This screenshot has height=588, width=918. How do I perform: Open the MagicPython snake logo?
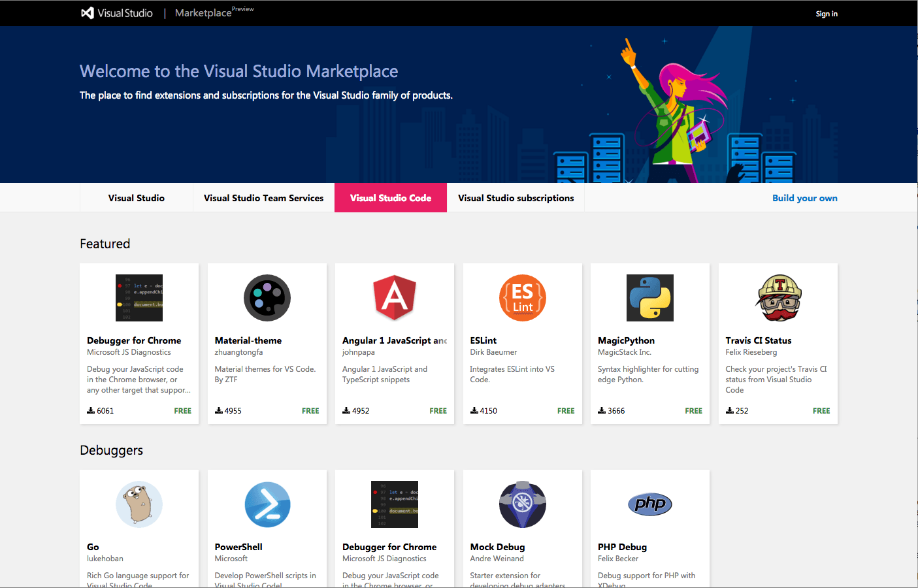[x=649, y=298]
